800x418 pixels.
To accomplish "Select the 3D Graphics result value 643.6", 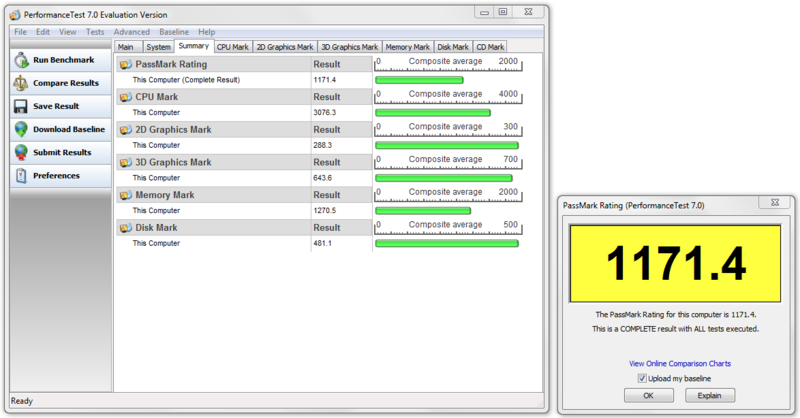I will coord(322,178).
